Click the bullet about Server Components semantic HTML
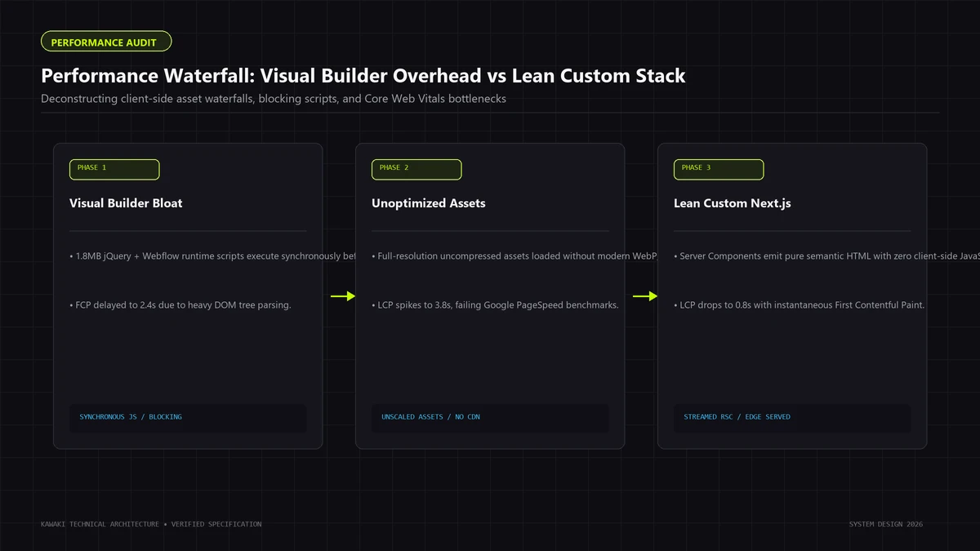The height and width of the screenshot is (551, 980). pos(826,256)
